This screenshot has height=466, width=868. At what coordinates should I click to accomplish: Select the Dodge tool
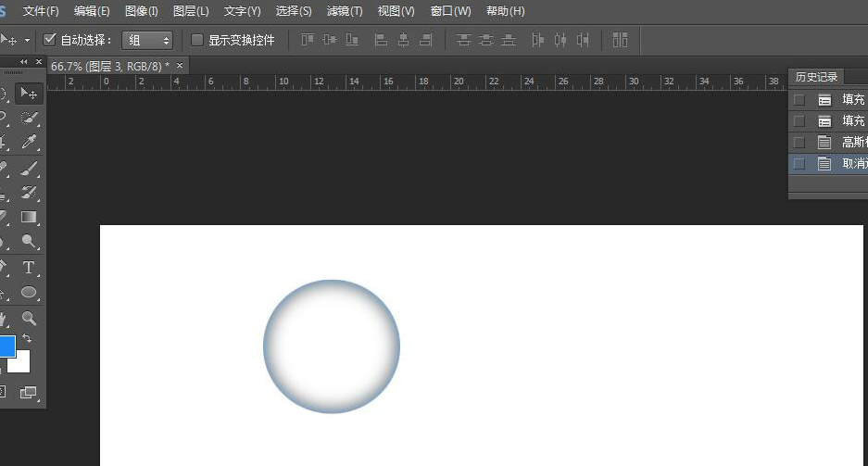29,241
